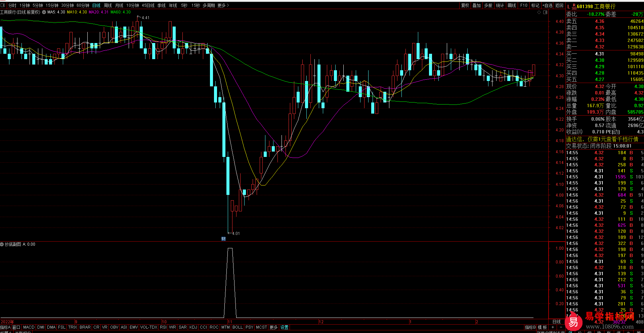The height and width of the screenshot is (333, 644).
Task: Apply the FSL indicator
Action: pos(62,327)
